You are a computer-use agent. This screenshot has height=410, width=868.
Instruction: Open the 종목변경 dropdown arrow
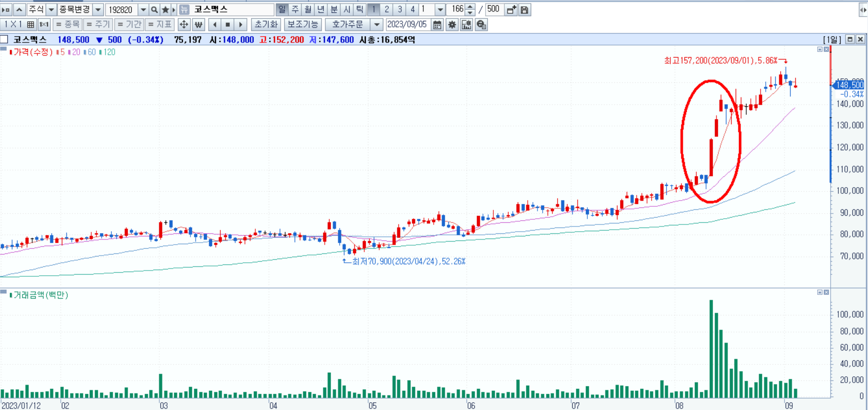tap(98, 10)
